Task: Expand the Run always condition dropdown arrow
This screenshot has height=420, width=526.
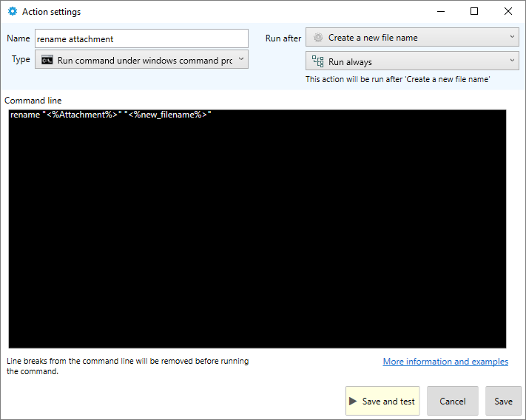Action: coord(512,61)
